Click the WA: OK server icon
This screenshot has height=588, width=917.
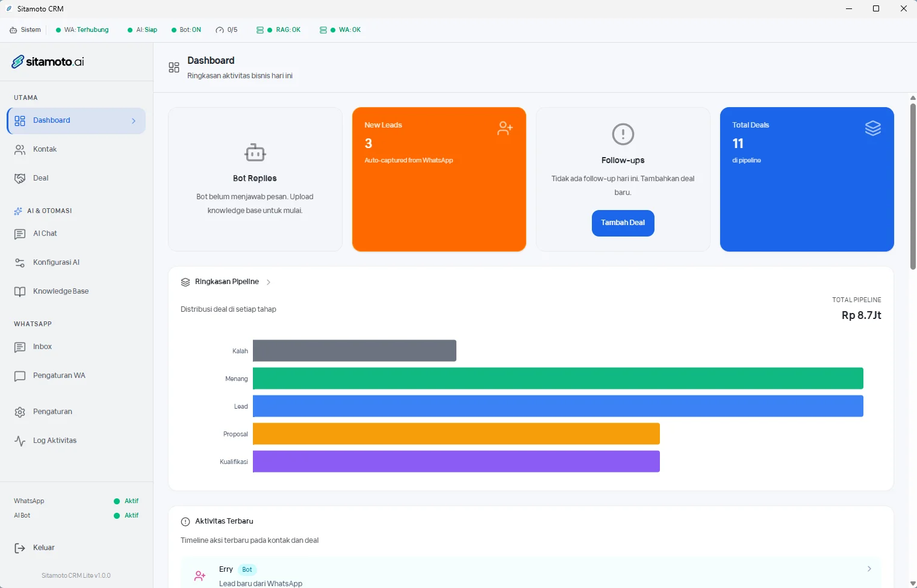click(323, 30)
